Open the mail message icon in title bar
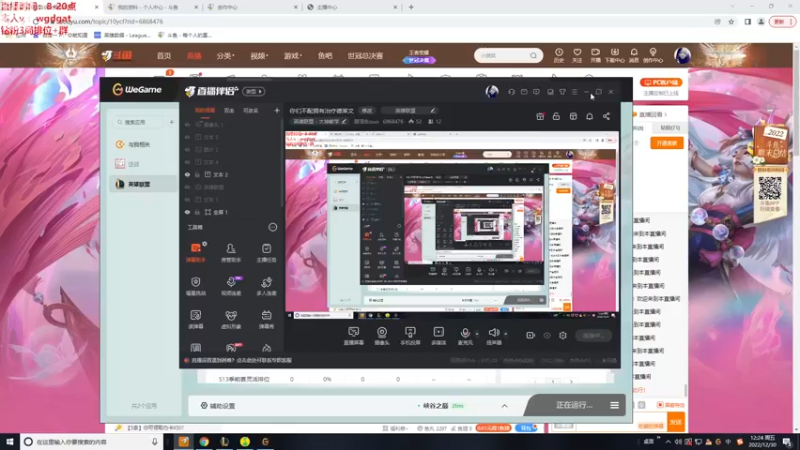800x450 pixels. pos(524,92)
